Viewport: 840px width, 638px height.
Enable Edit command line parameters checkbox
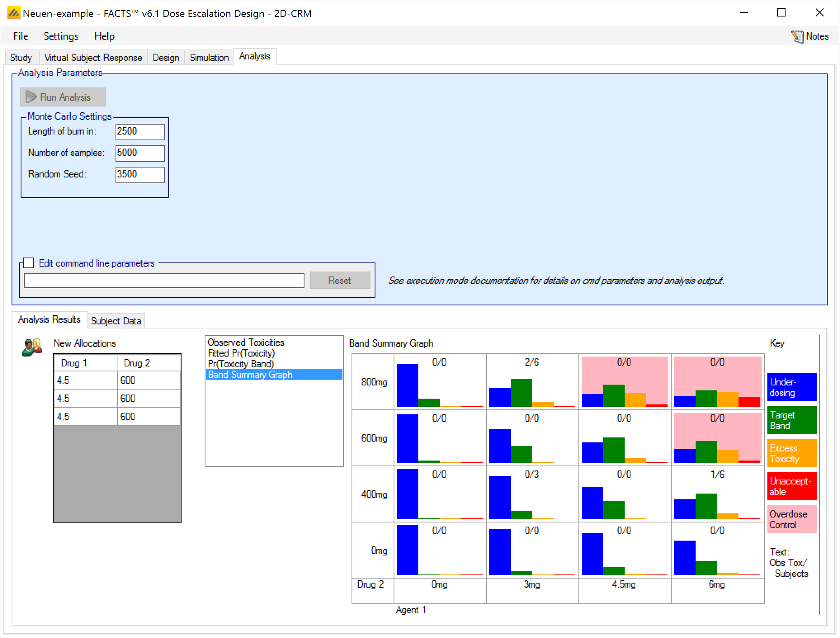tap(29, 263)
